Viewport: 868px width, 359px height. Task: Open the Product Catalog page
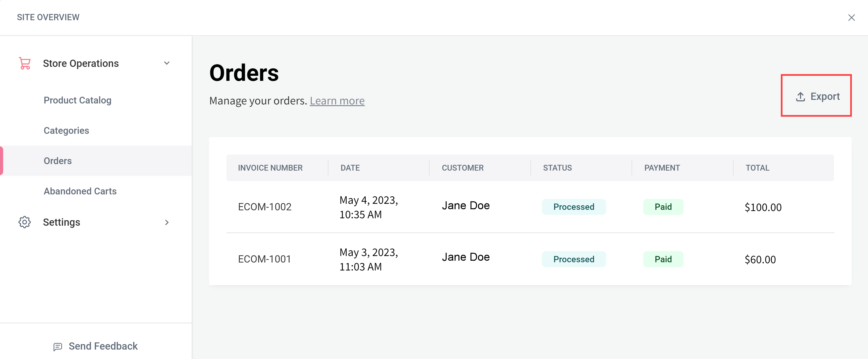click(78, 100)
